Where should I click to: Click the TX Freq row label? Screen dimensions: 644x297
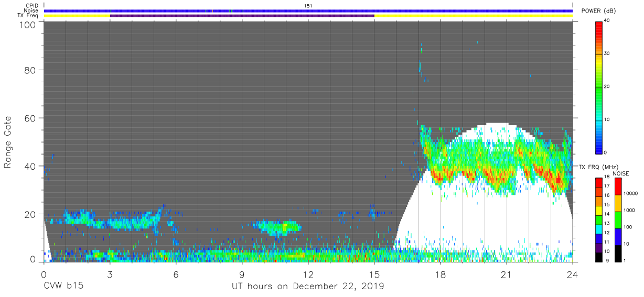pyautogui.click(x=28, y=16)
